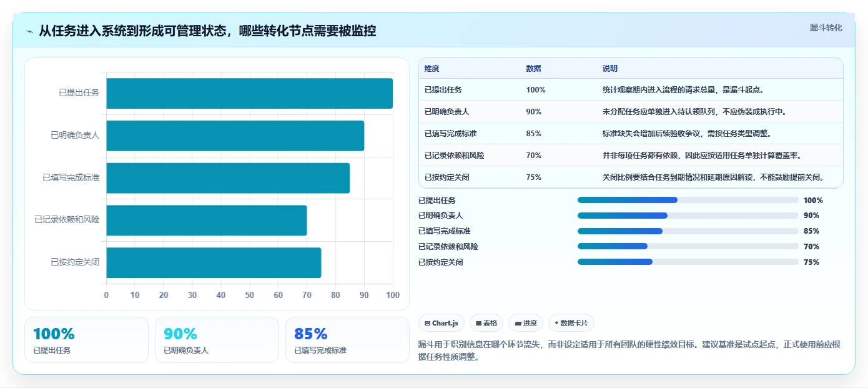Click the 已填写完成标准 progress bar

[x=688, y=231]
